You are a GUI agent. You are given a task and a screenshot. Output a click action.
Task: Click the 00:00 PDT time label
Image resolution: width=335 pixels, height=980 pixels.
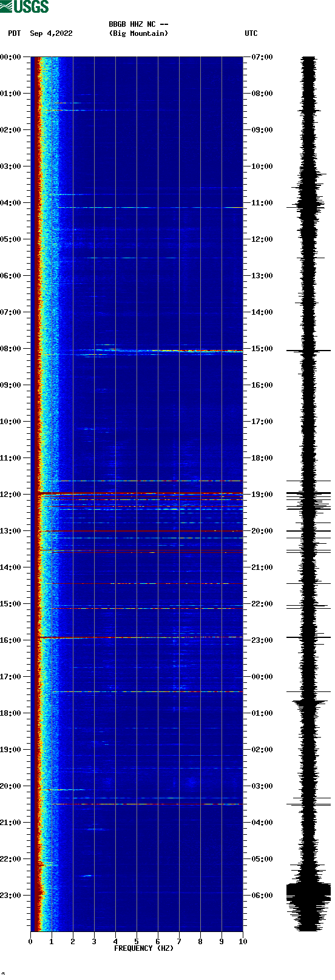click(11, 57)
